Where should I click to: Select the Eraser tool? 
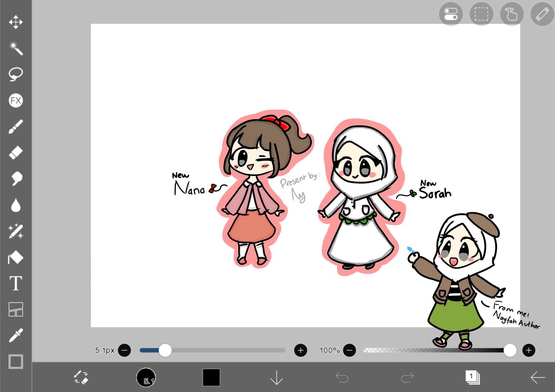pyautogui.click(x=16, y=152)
